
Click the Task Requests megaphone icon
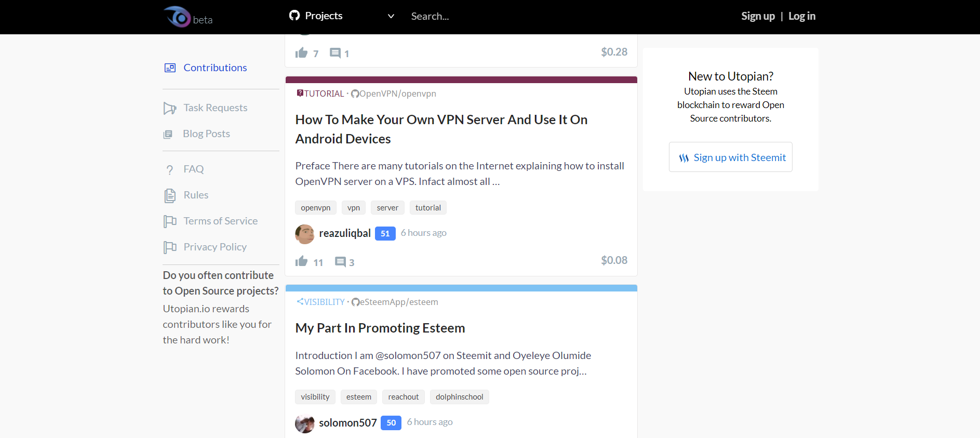click(x=170, y=108)
